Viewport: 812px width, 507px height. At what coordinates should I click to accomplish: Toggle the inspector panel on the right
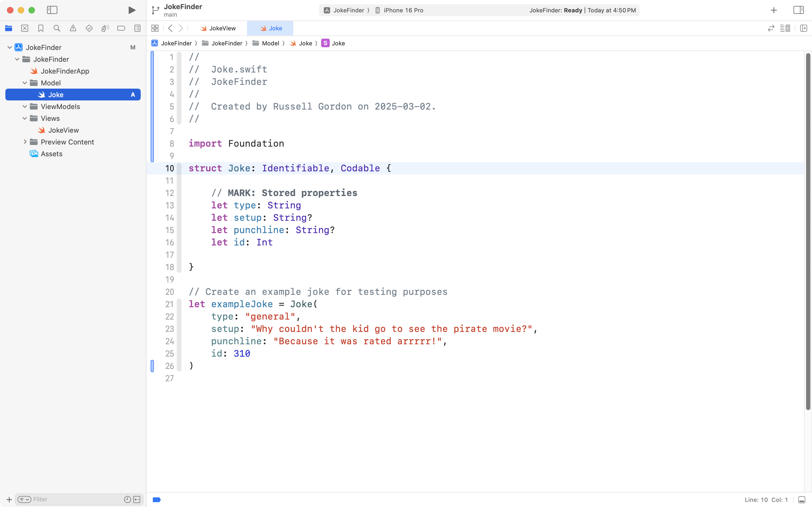pos(798,10)
